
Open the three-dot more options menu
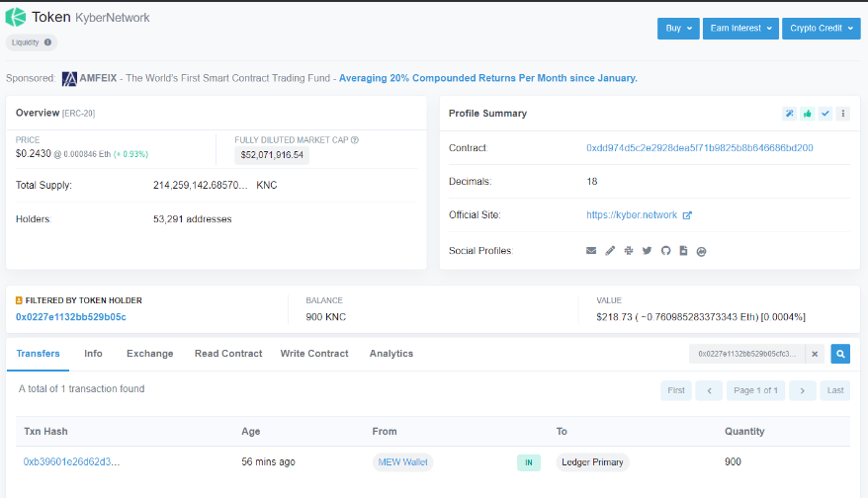coord(843,114)
